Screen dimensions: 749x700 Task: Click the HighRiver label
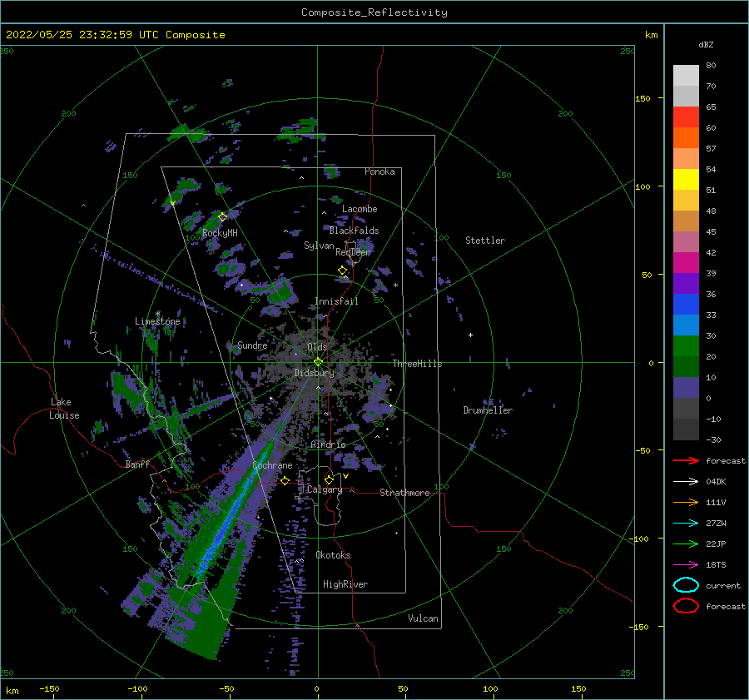tap(345, 584)
